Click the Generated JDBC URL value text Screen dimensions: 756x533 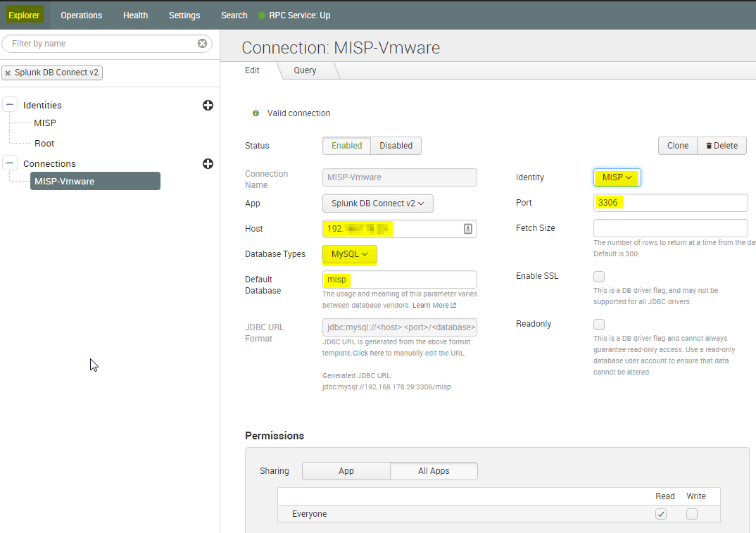coord(386,387)
